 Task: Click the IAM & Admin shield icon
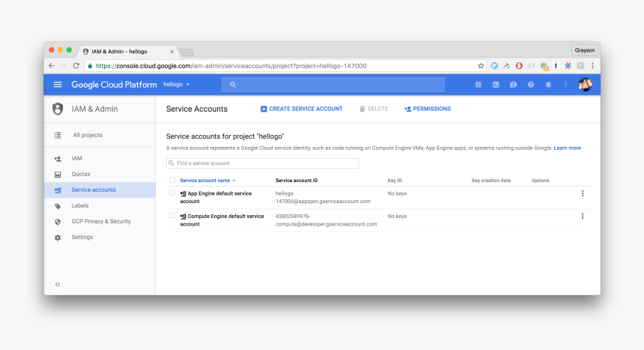coord(58,109)
